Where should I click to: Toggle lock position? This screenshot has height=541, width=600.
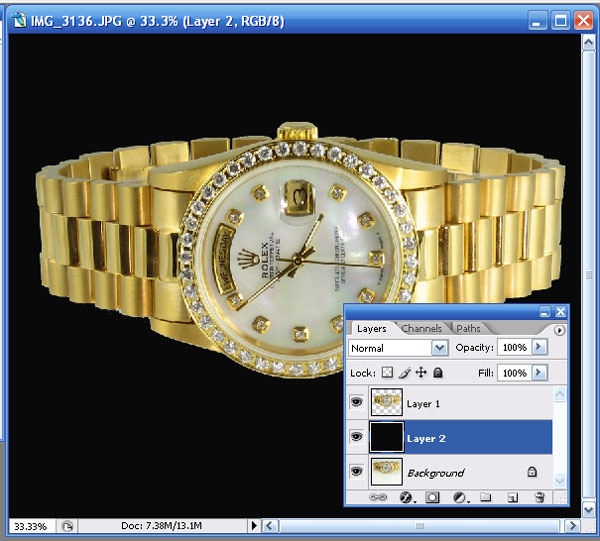tap(421, 372)
